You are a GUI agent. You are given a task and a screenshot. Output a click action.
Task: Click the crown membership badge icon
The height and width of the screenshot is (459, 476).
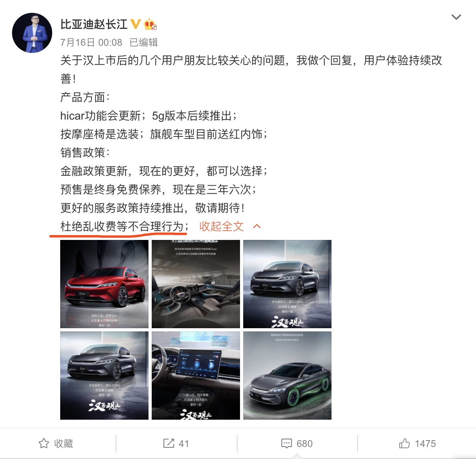click(x=150, y=24)
